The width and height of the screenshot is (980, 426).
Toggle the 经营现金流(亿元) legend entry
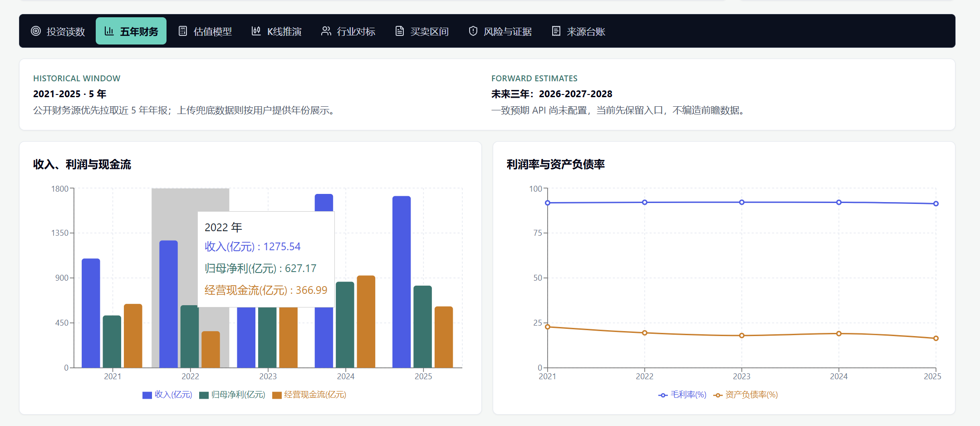point(309,395)
